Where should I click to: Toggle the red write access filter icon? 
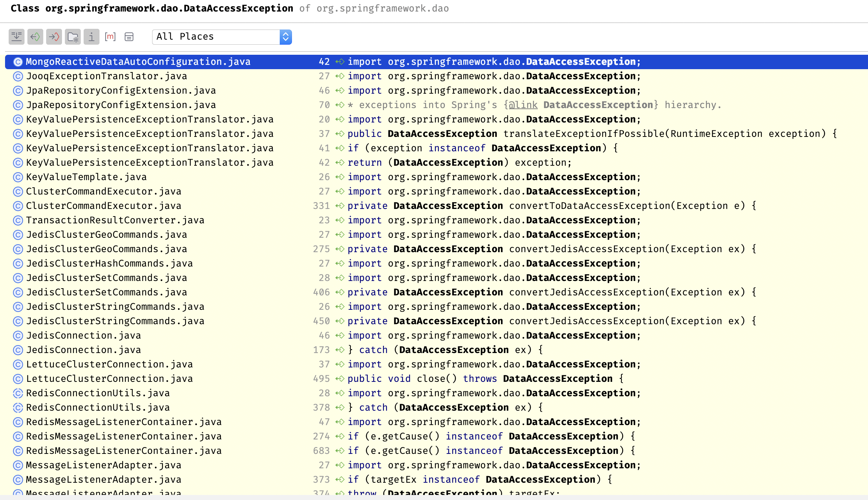[x=54, y=37]
